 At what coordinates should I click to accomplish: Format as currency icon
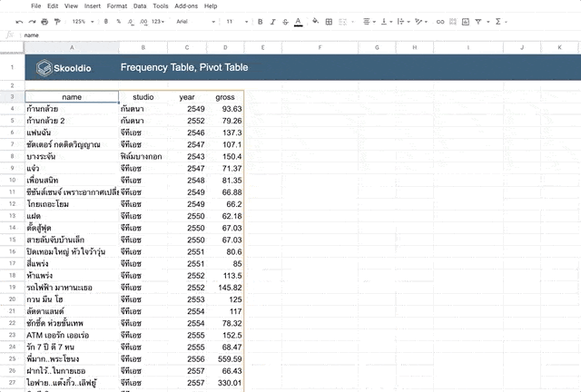coord(106,22)
